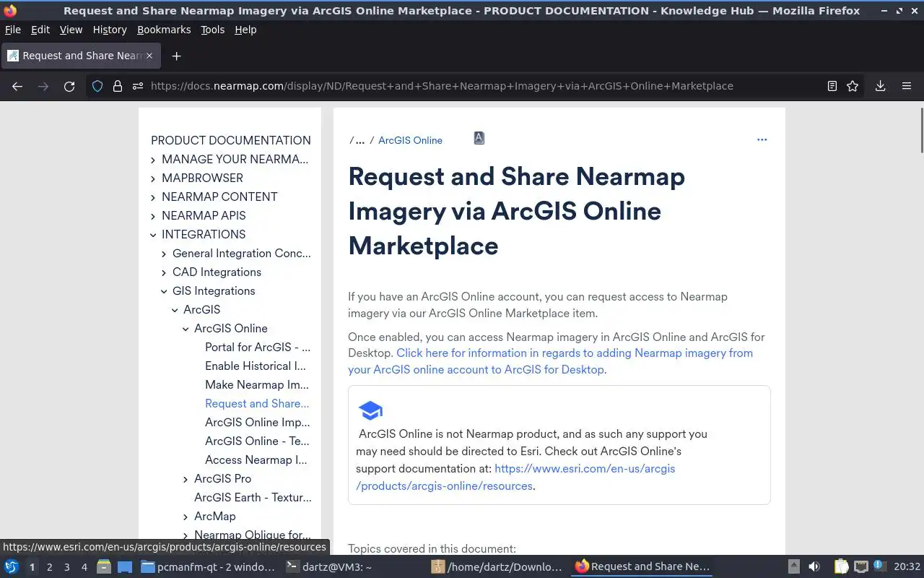Open the Edit menu

point(40,30)
